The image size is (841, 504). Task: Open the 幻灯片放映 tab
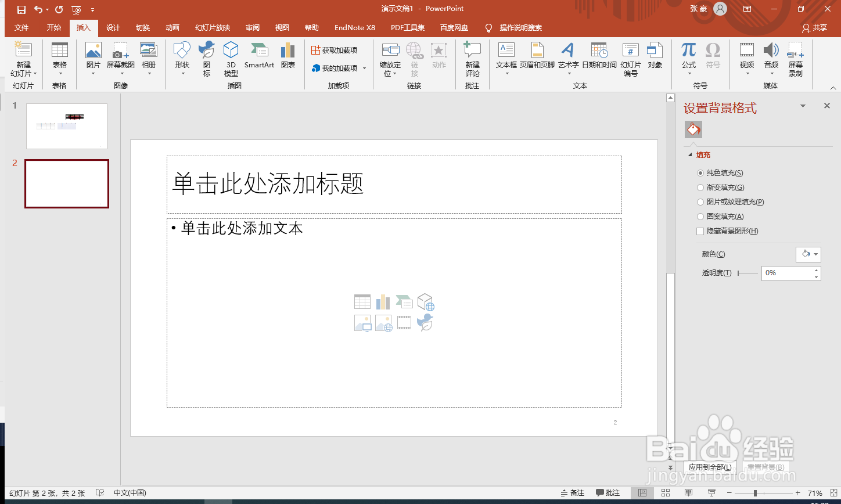coord(213,28)
